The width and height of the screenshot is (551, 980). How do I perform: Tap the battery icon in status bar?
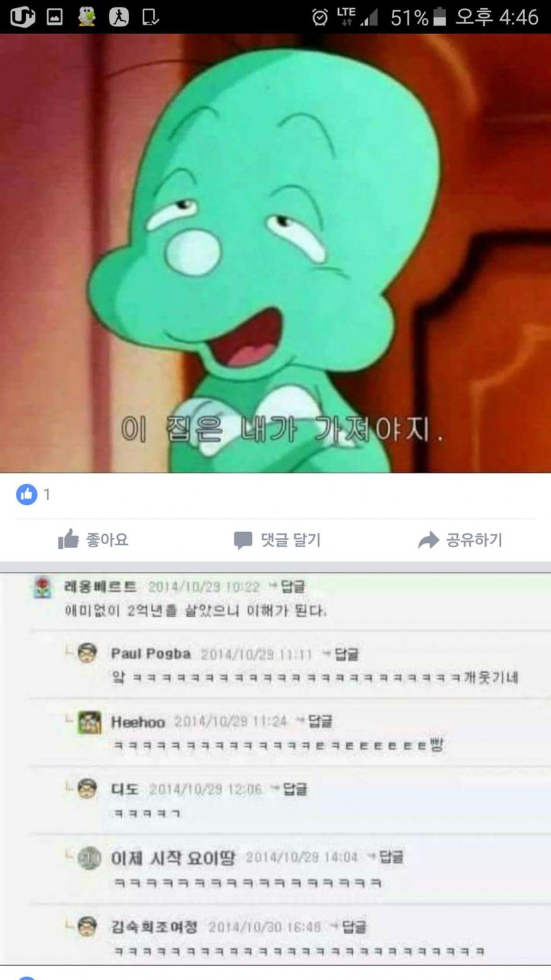[440, 17]
